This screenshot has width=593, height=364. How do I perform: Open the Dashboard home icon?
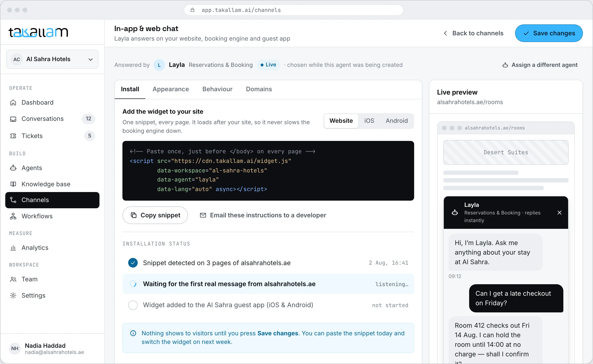13,102
